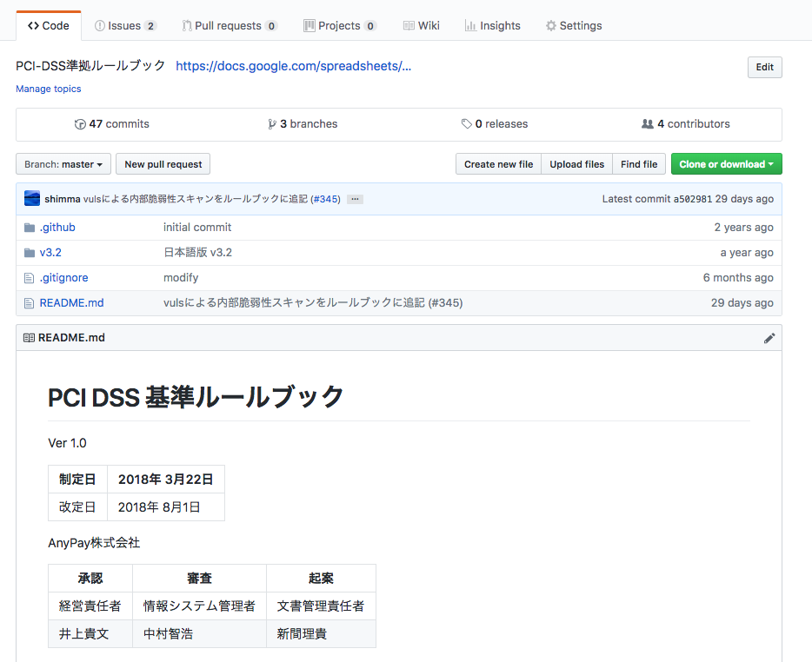Open the '日本語版 v3.2' commit message
This screenshot has height=662, width=812.
198,253
